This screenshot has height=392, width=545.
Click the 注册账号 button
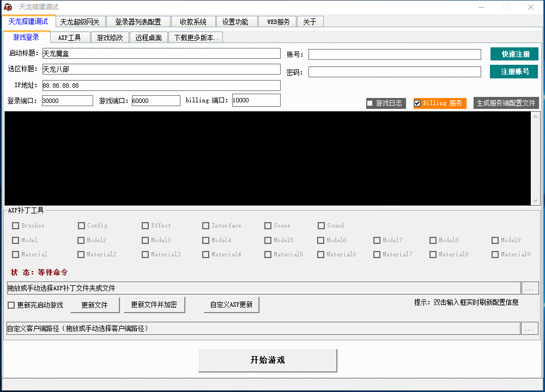tap(514, 71)
